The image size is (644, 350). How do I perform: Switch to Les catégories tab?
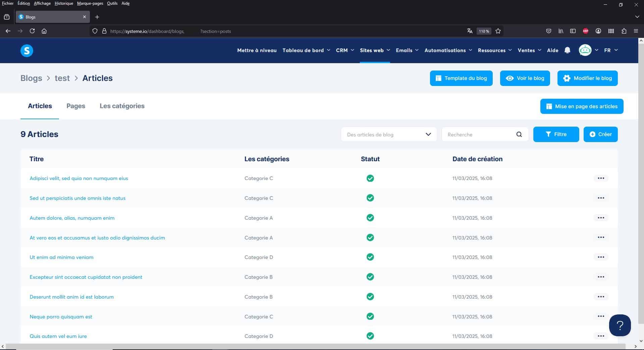point(122,106)
